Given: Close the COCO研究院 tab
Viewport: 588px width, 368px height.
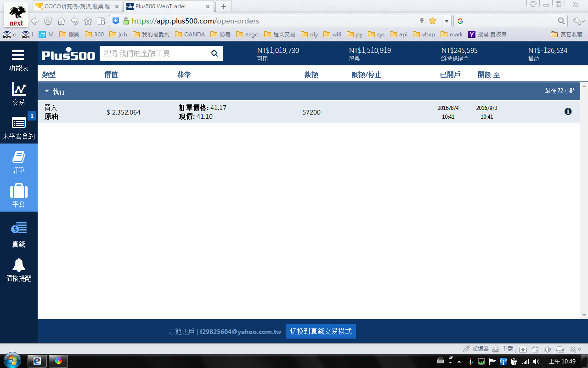Looking at the screenshot, I should pos(117,6).
